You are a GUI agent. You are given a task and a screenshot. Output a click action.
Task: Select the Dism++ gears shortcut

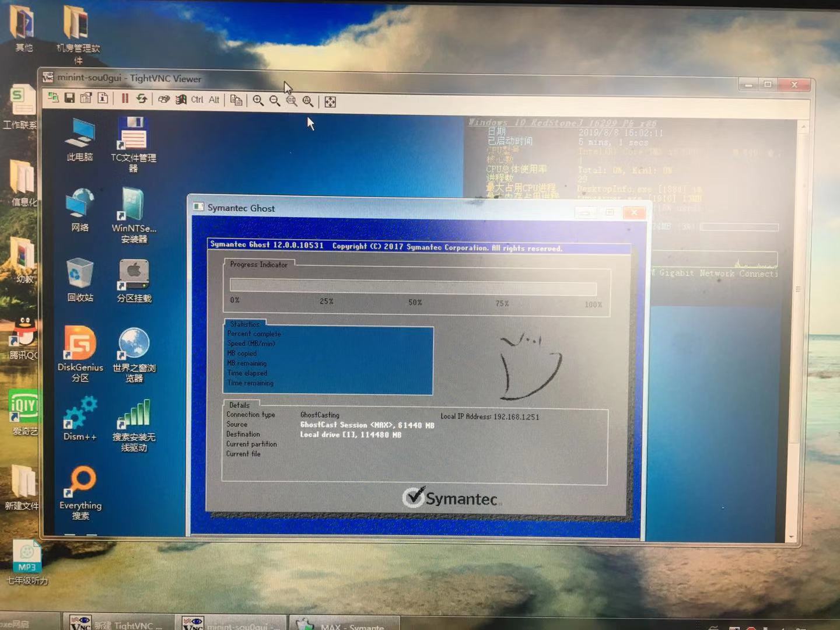pos(80,419)
